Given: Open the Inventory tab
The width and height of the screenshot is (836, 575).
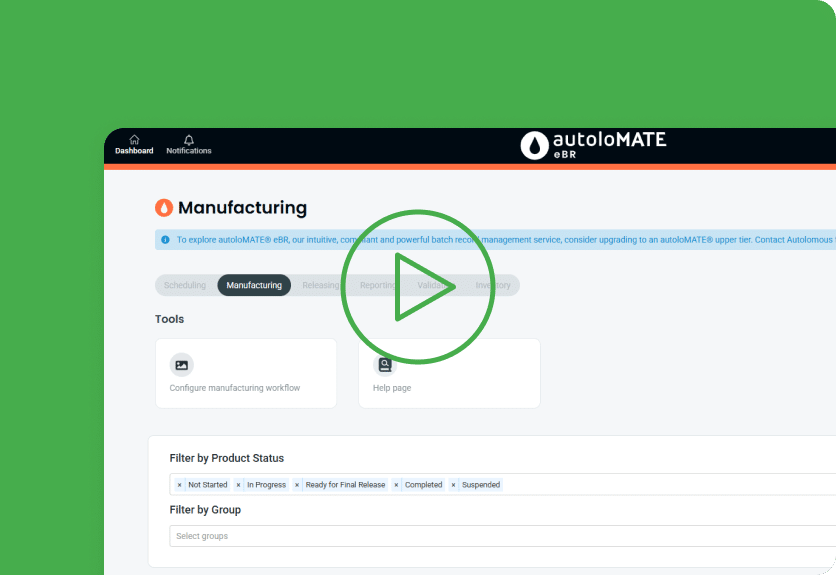Looking at the screenshot, I should [493, 286].
